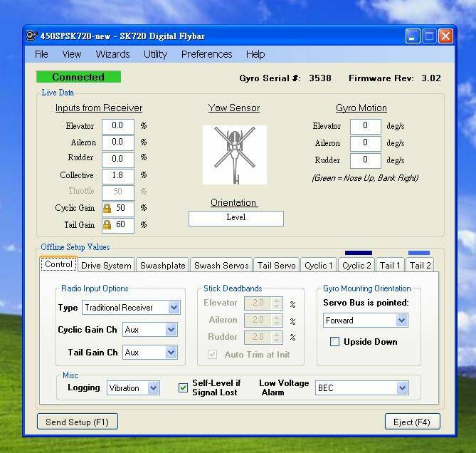This screenshot has height=453, width=476.
Task: Open the Swash Servos tab
Action: (221, 266)
